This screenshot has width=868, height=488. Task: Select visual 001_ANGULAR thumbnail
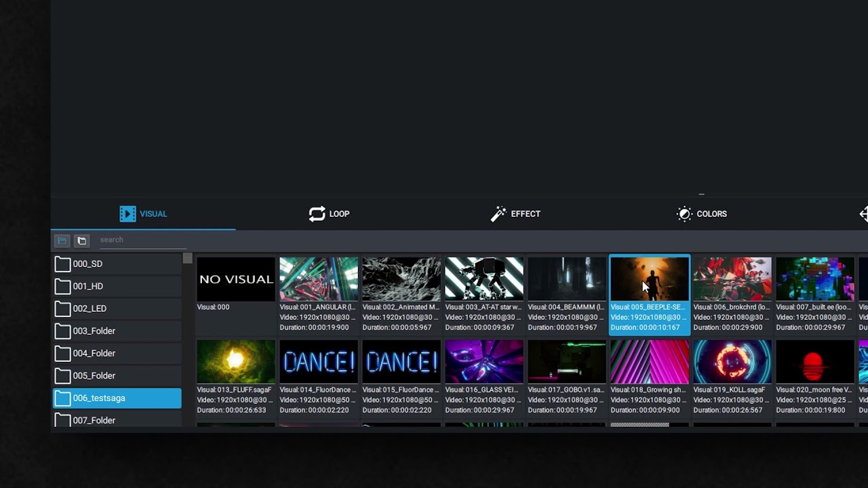click(319, 279)
